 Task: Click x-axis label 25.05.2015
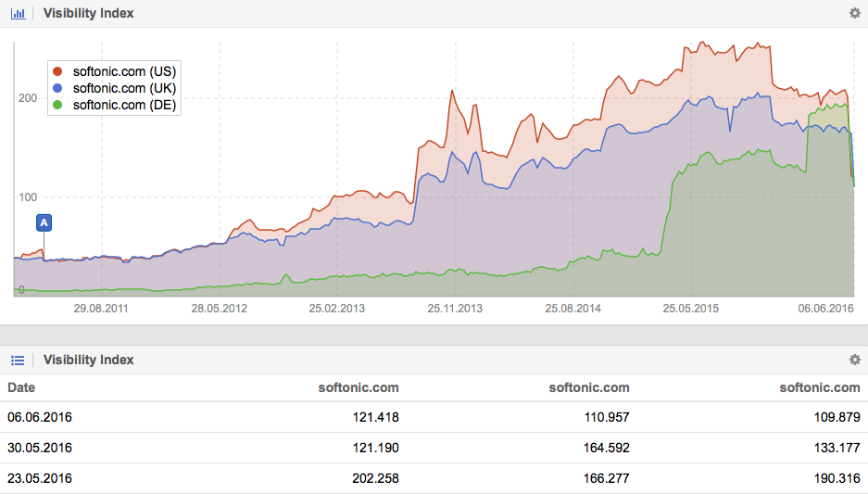691,309
